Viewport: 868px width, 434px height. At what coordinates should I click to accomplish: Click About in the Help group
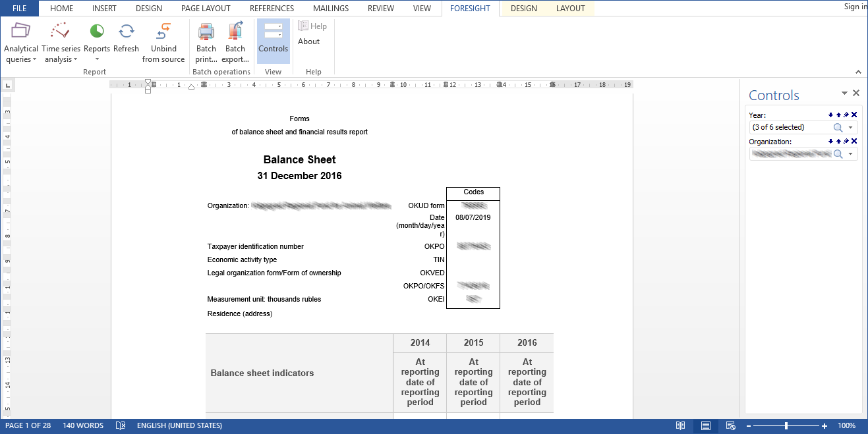pyautogui.click(x=308, y=41)
